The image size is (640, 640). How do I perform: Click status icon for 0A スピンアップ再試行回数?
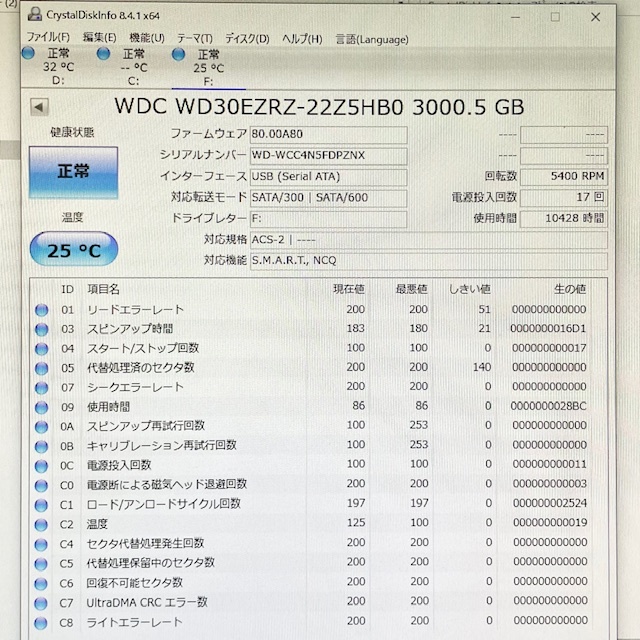click(x=41, y=427)
